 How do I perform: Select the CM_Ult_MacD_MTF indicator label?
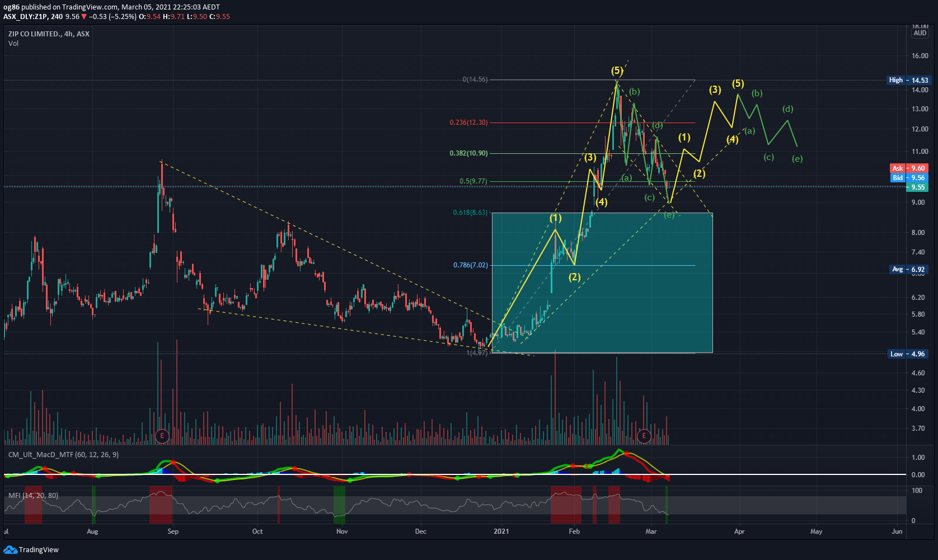pyautogui.click(x=63, y=454)
